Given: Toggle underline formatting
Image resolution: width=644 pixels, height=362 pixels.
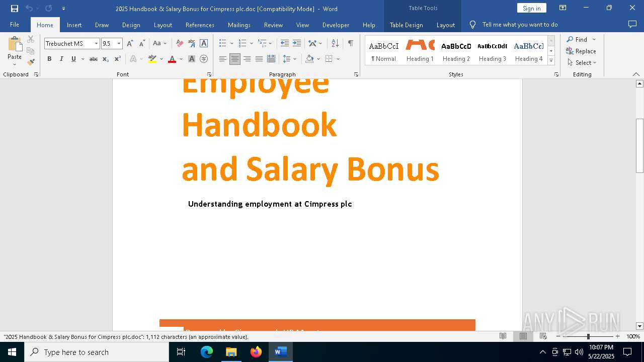Looking at the screenshot, I should [x=73, y=59].
